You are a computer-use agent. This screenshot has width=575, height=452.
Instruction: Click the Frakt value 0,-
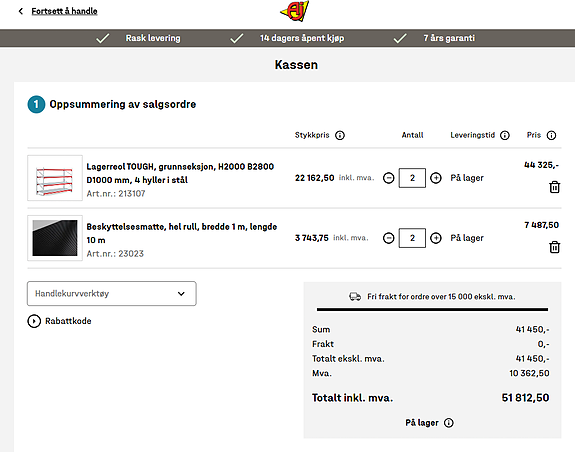[543, 344]
